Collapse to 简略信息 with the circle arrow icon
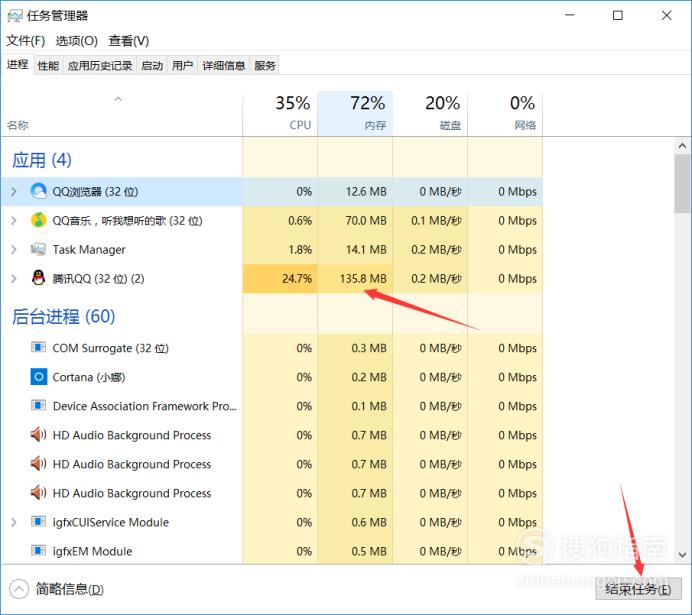Viewport: 692px width, 615px height. [x=19, y=589]
